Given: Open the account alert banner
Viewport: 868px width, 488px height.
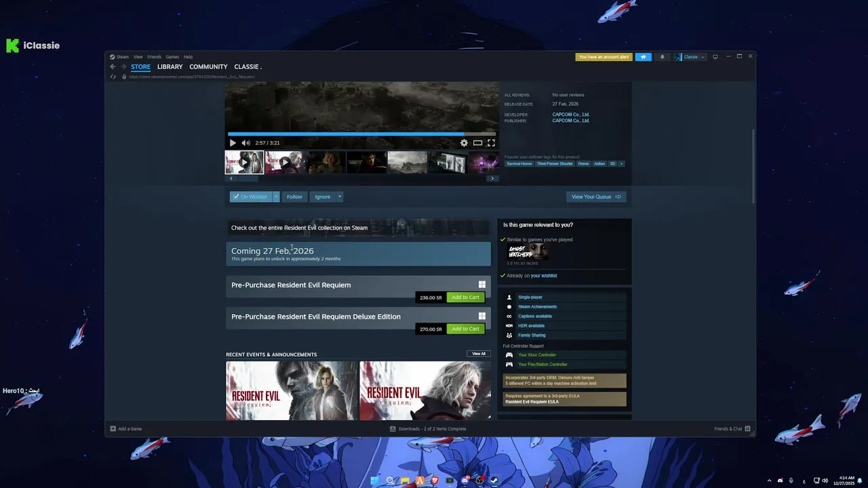Looking at the screenshot, I should [x=604, y=57].
